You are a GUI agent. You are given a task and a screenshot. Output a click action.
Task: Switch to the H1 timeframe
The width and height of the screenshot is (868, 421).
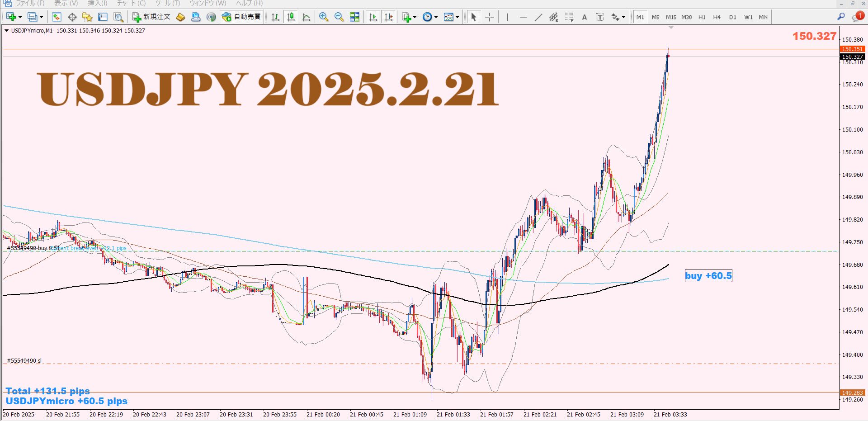click(x=702, y=17)
